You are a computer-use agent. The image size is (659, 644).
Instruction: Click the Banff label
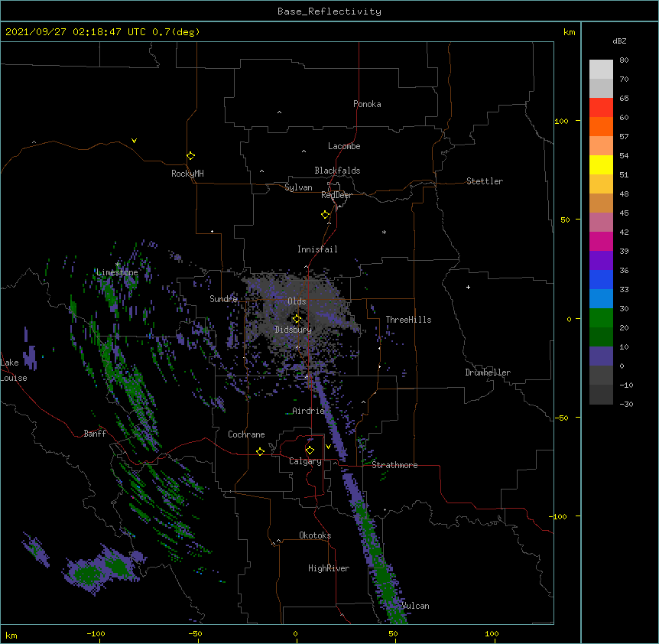(x=95, y=434)
